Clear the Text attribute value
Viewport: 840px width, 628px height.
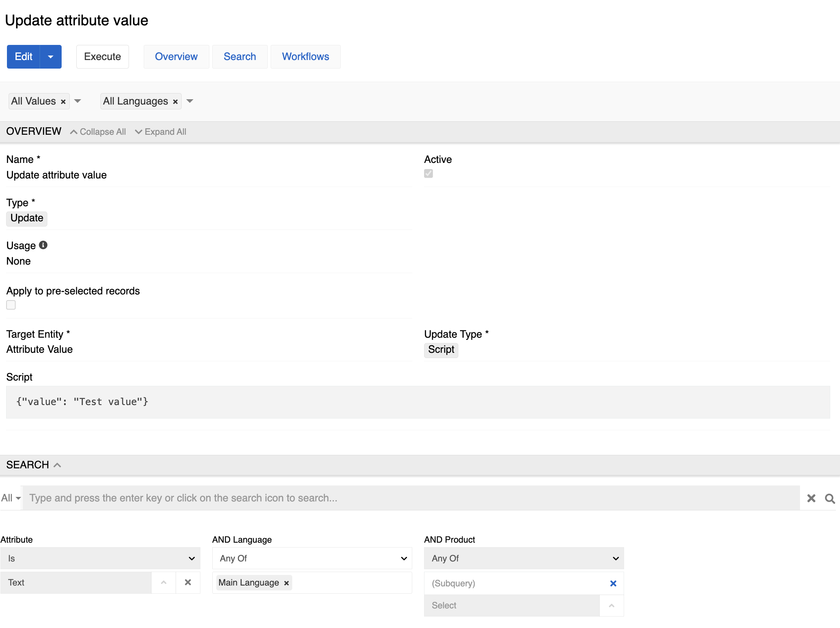[188, 582]
